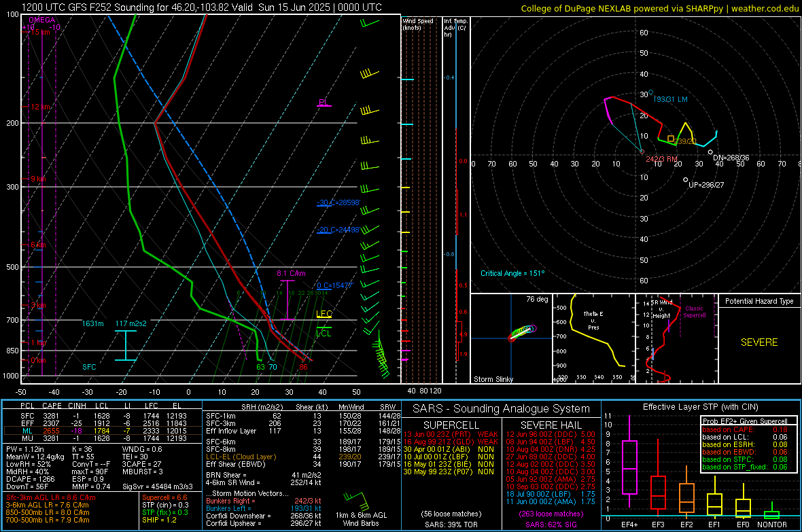Click the 'SigSvr = 45484 m3/s3' value

(158, 486)
